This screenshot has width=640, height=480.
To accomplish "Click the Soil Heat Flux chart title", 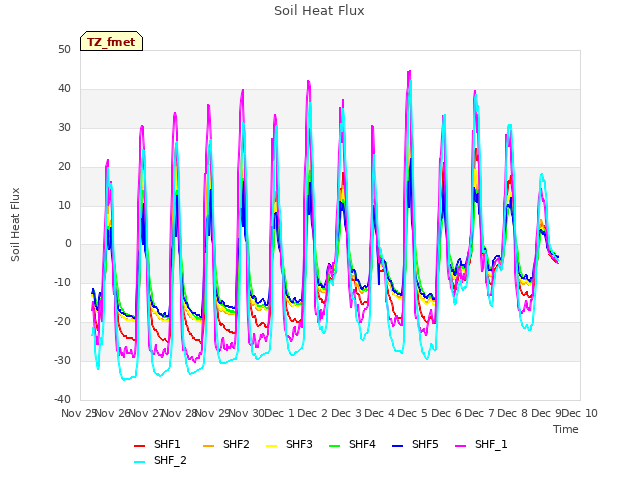I will [x=319, y=11].
